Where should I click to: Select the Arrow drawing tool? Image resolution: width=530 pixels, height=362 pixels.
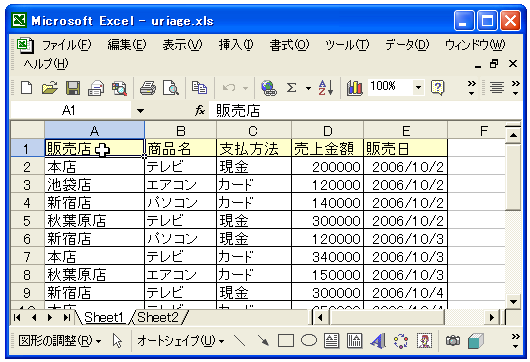point(263,341)
